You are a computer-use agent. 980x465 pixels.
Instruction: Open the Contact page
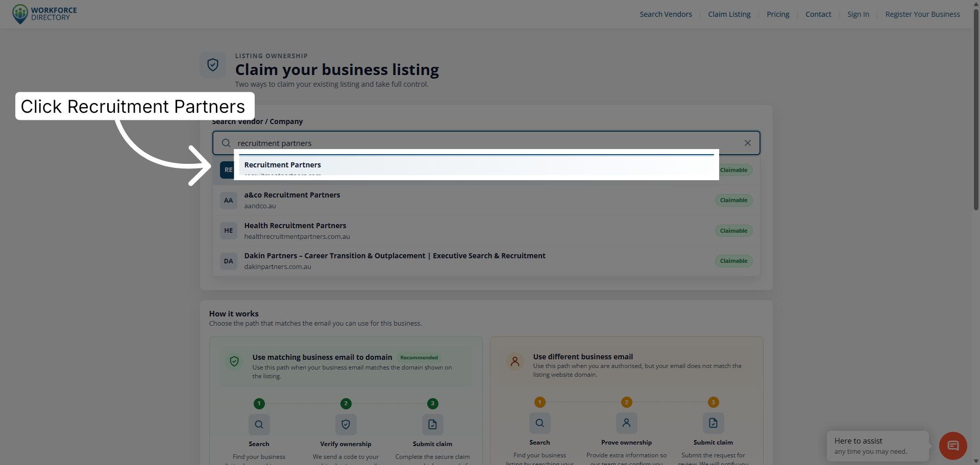pyautogui.click(x=818, y=14)
